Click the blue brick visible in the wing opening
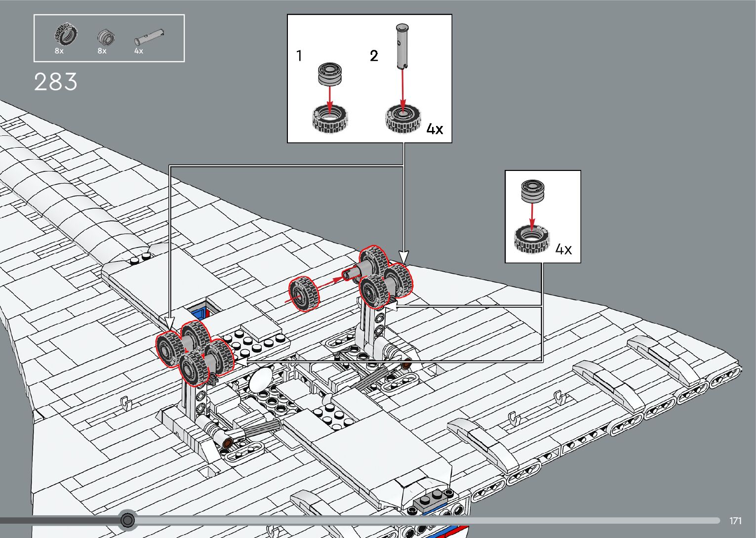The width and height of the screenshot is (756, 538). pyautogui.click(x=200, y=313)
